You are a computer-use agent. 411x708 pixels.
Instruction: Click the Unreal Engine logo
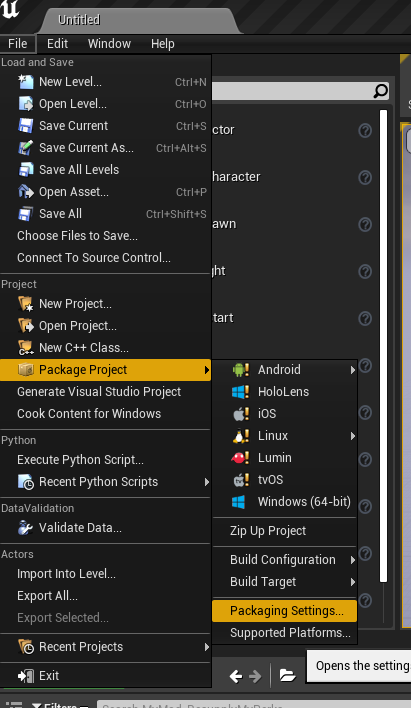(9, 10)
